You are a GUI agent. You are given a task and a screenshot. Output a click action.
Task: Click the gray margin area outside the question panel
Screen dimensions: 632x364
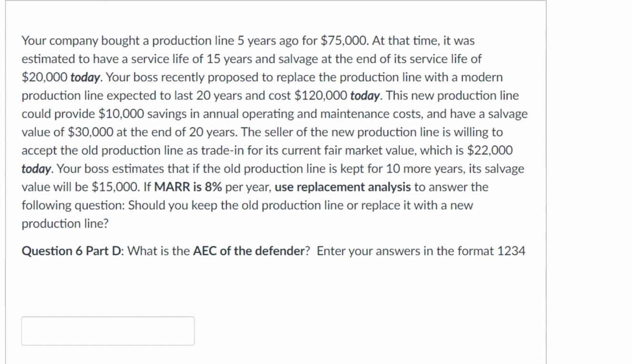(x=591, y=181)
